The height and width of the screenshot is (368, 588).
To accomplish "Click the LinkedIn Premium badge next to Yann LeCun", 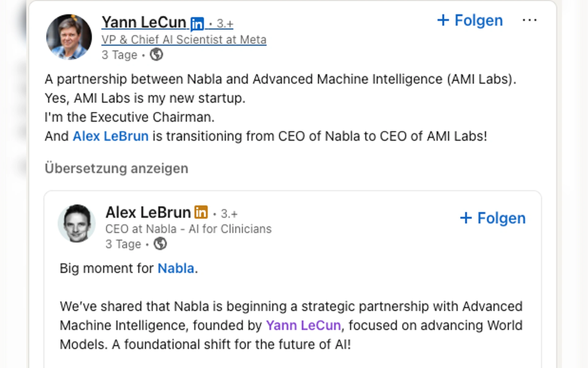I will click(197, 23).
